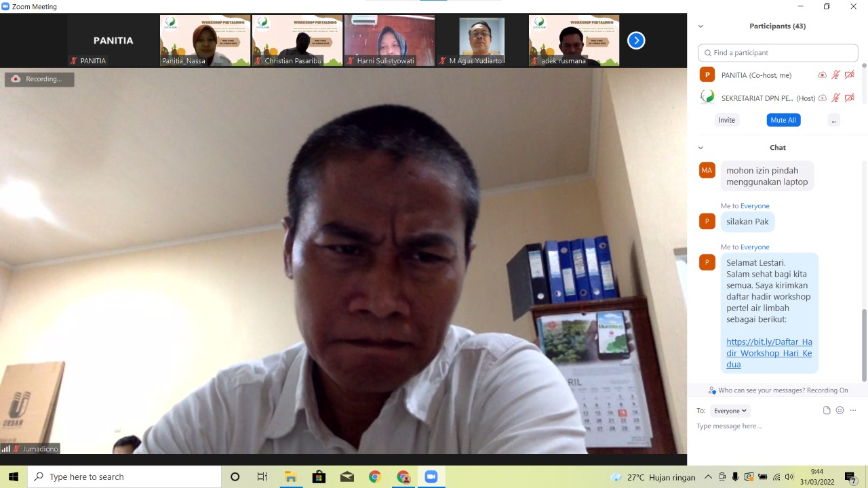Screen dimensions: 868x488
Task: Collapse the Participants panel chevron
Action: pos(701,26)
